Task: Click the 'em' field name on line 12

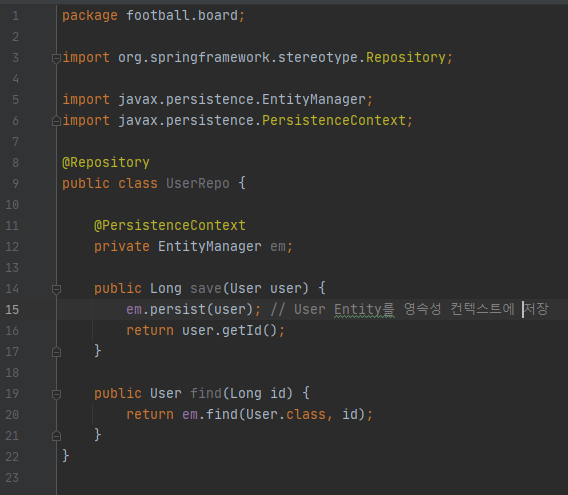Action: (278, 247)
